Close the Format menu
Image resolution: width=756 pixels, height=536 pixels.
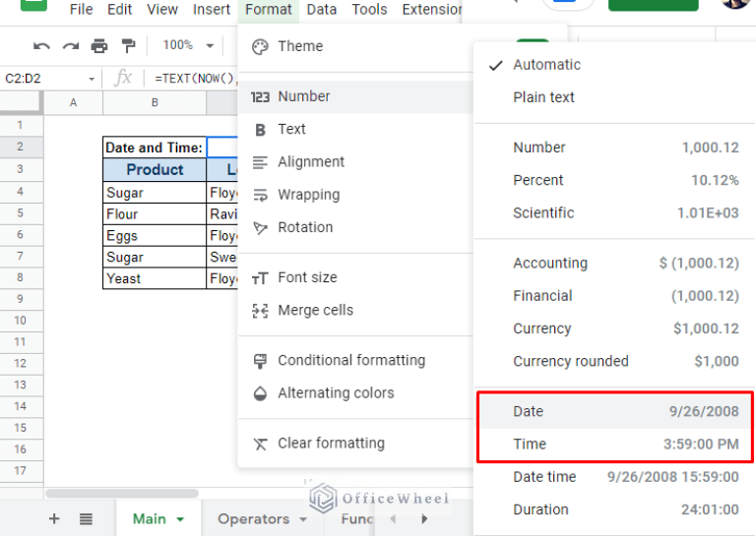point(269,9)
